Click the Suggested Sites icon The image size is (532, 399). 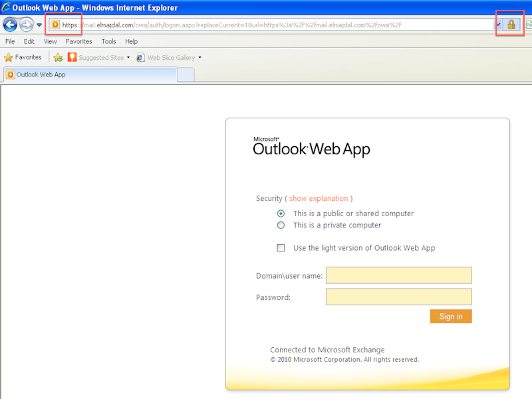(x=72, y=58)
